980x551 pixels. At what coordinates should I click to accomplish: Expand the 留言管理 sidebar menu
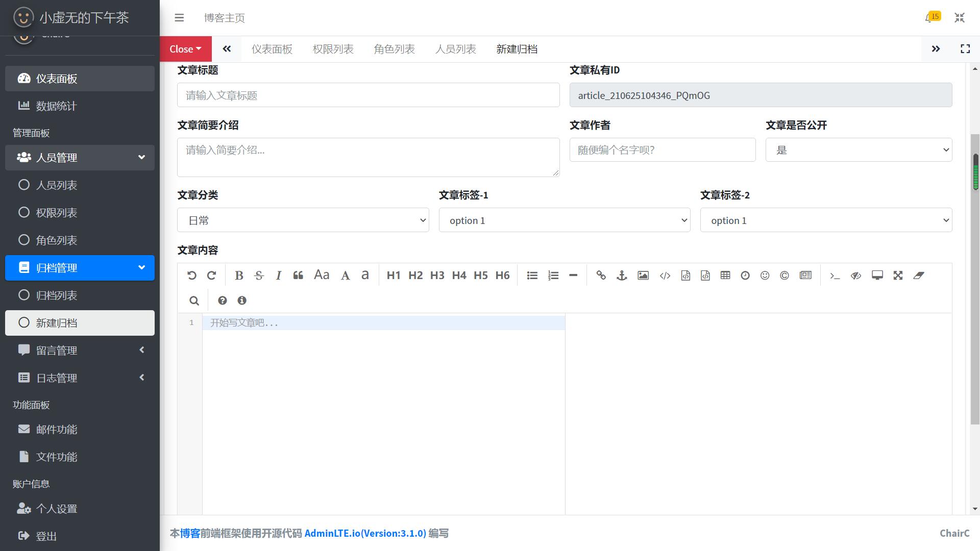(80, 350)
